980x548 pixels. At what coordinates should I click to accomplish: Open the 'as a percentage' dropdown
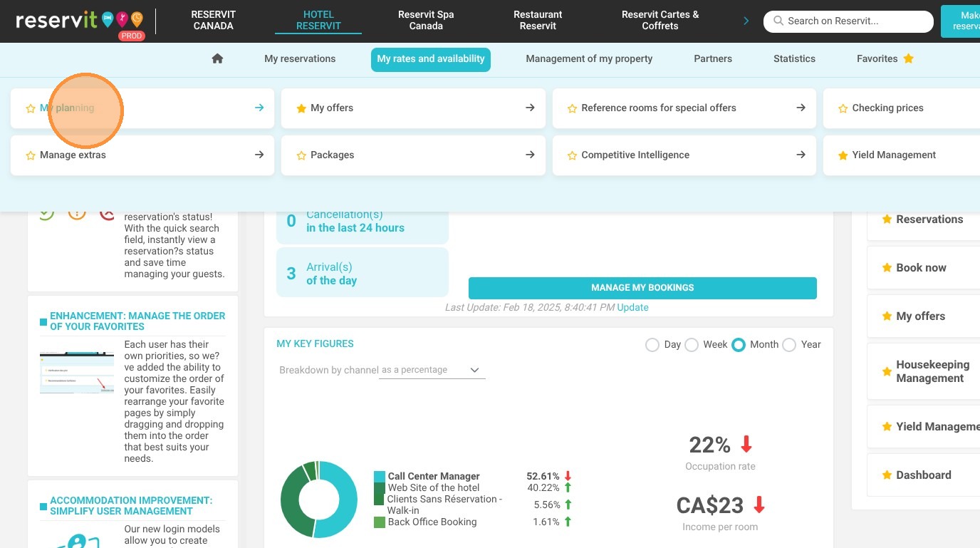[x=432, y=371]
